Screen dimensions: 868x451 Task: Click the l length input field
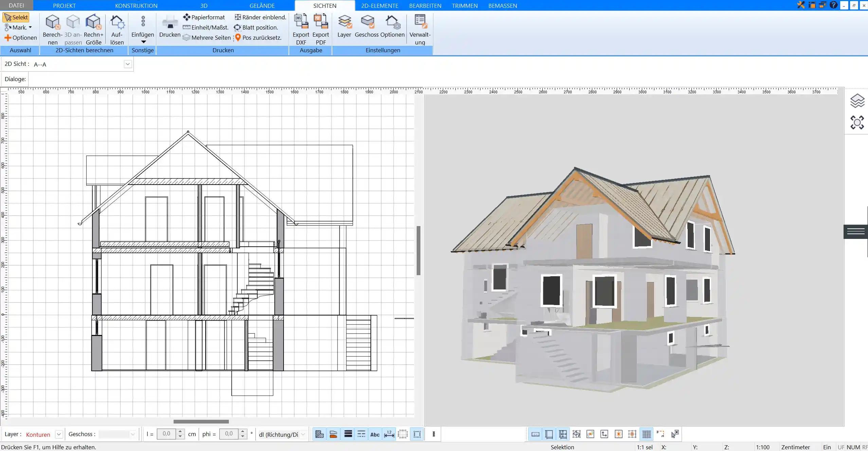(x=166, y=434)
